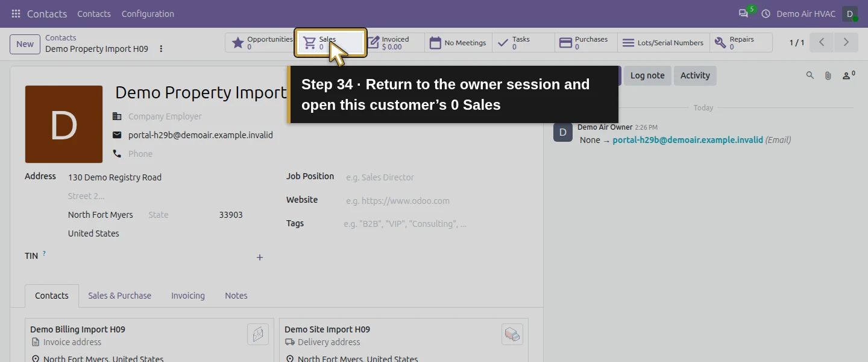Open the Contacts top menu item
This screenshot has height=362, width=868.
point(94,14)
